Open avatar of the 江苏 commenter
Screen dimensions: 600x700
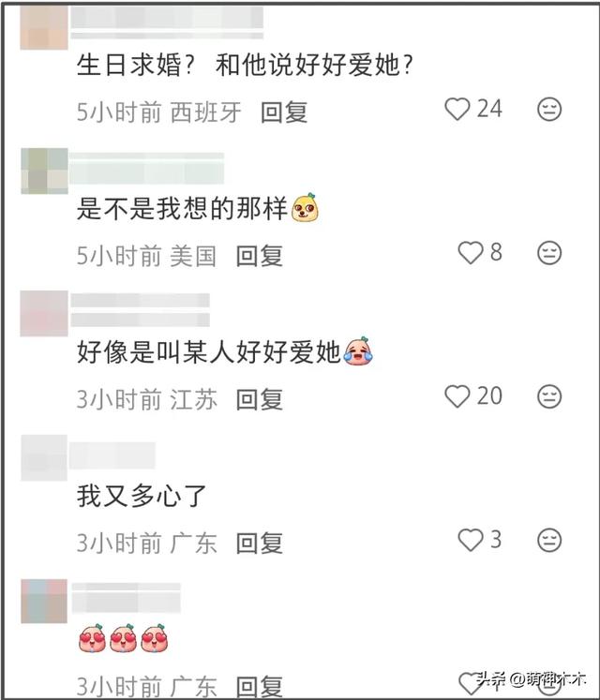point(44,313)
